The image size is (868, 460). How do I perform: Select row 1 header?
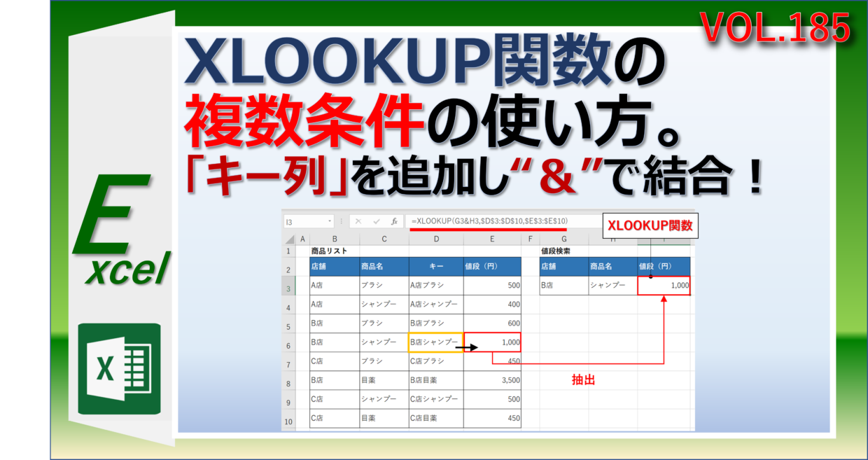[289, 251]
